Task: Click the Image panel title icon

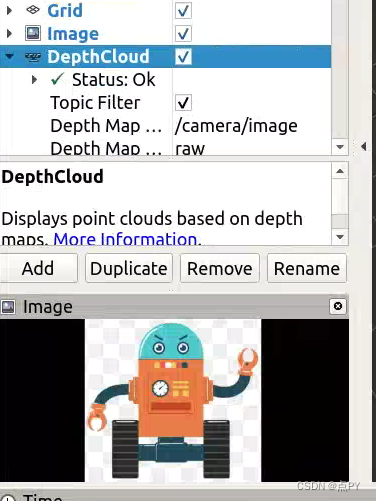Action: click(x=8, y=306)
